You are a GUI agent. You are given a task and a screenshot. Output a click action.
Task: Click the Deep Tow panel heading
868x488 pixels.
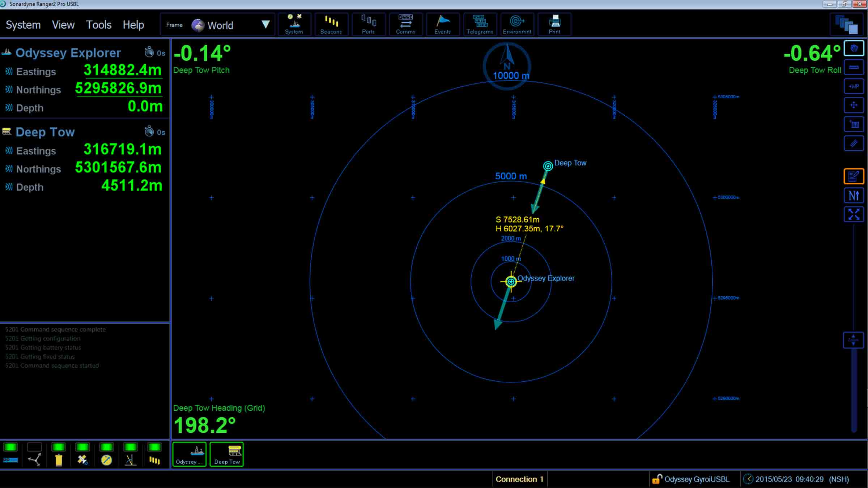tap(45, 132)
